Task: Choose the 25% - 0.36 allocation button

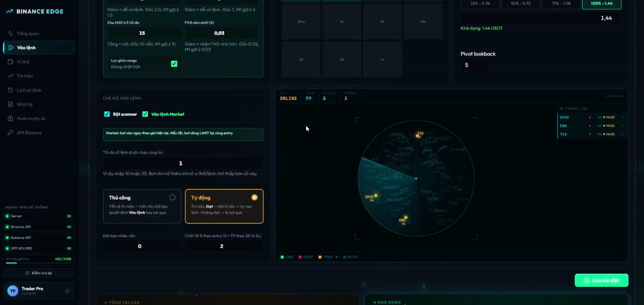Action: click(x=480, y=4)
